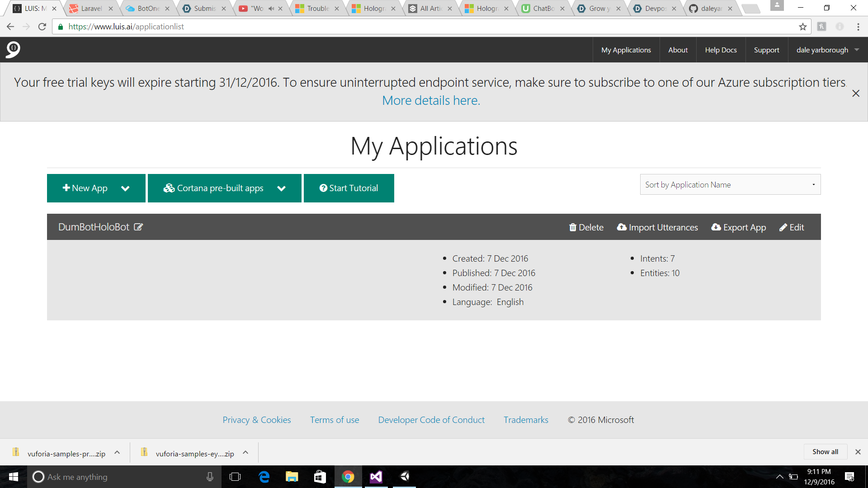The width and height of the screenshot is (868, 488).
Task: Open the Help Docs menu item
Action: (721, 50)
